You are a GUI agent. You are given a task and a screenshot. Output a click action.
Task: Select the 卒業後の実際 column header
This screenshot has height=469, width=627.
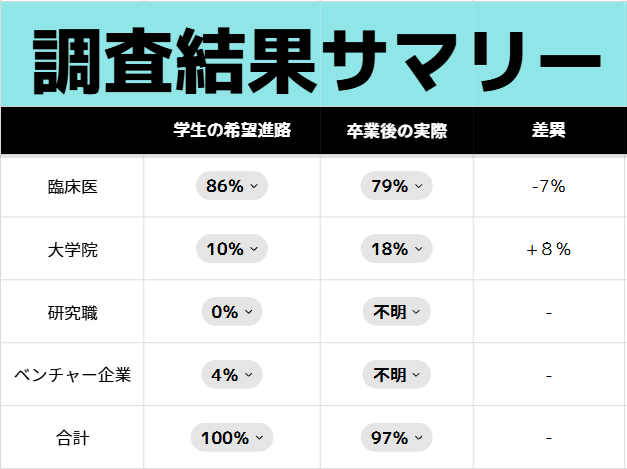396,131
